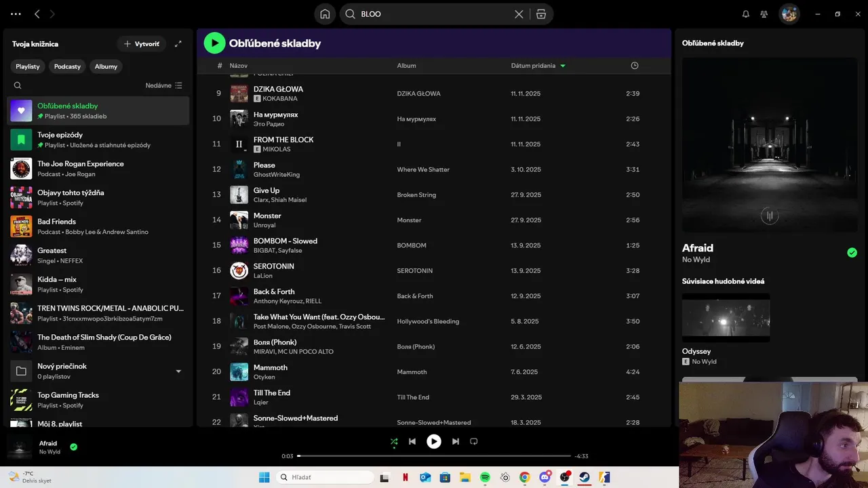This screenshot has height=488, width=868.
Task: Click No Wyld artist under Afraid
Action: 696,260
